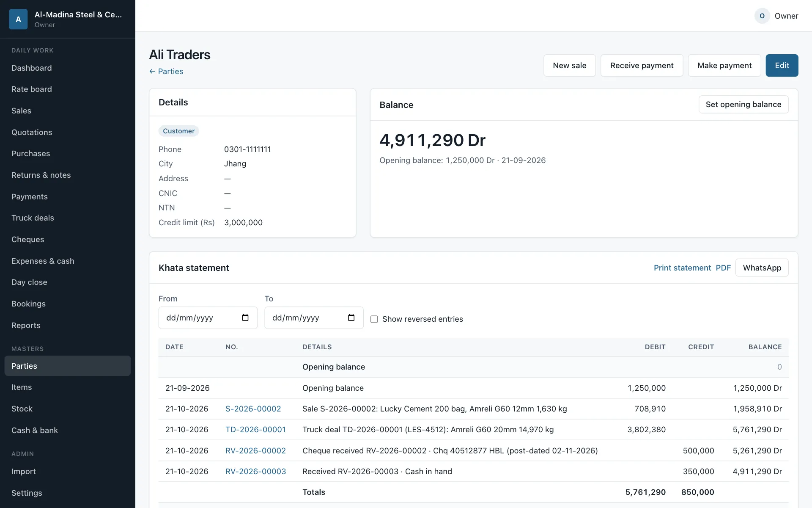Image resolution: width=812 pixels, height=508 pixels.
Task: Open Day close page
Action: pyautogui.click(x=68, y=282)
